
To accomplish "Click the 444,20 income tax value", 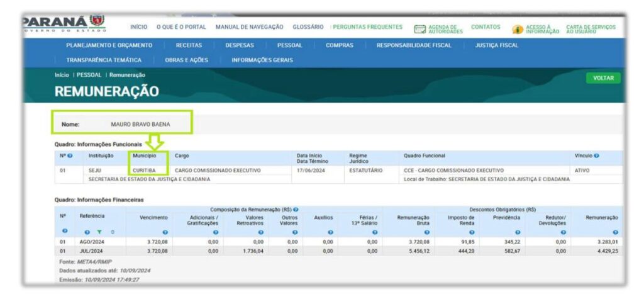I will (x=468, y=251).
